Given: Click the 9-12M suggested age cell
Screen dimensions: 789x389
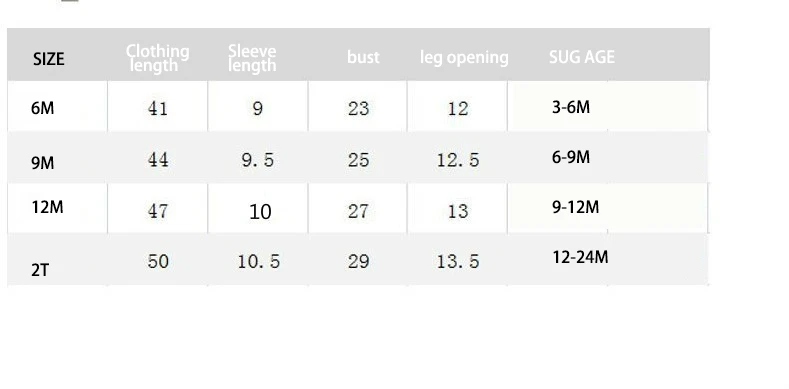Looking at the screenshot, I should [575, 207].
